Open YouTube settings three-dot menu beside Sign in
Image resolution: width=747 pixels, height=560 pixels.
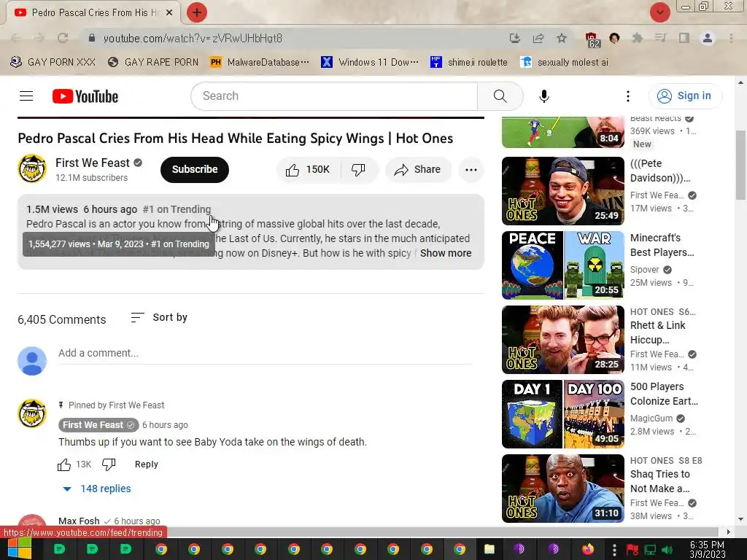click(628, 96)
